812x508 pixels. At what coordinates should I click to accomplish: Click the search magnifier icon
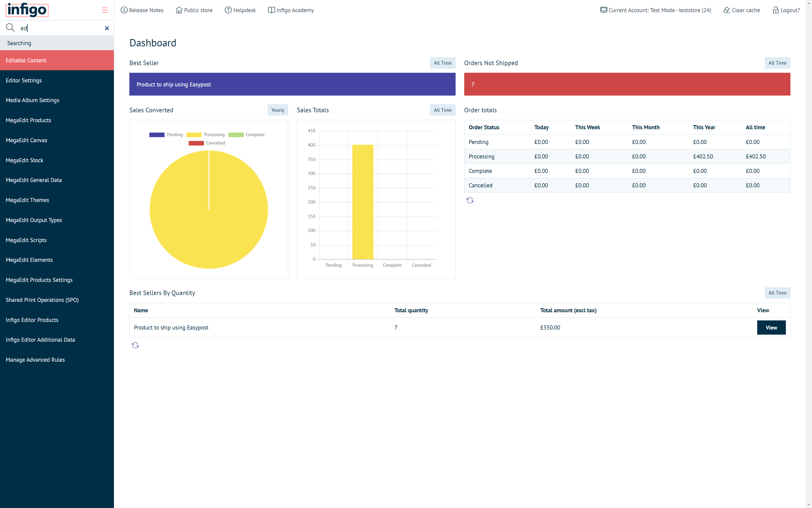[x=10, y=28]
